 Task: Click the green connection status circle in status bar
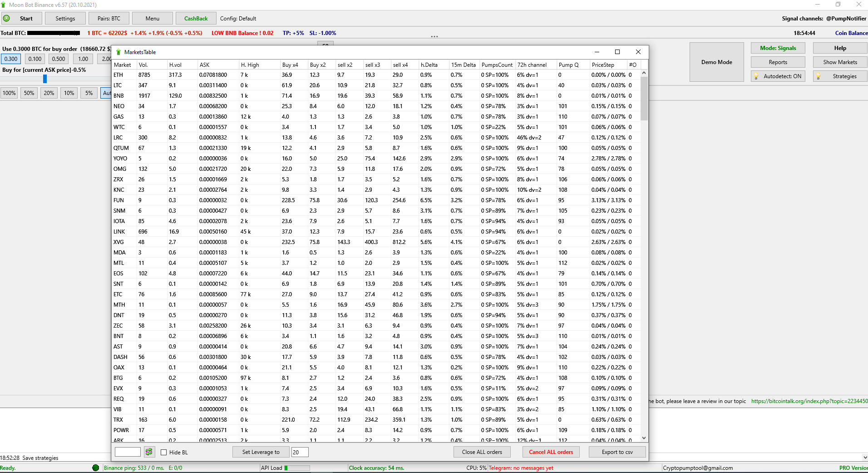95,468
